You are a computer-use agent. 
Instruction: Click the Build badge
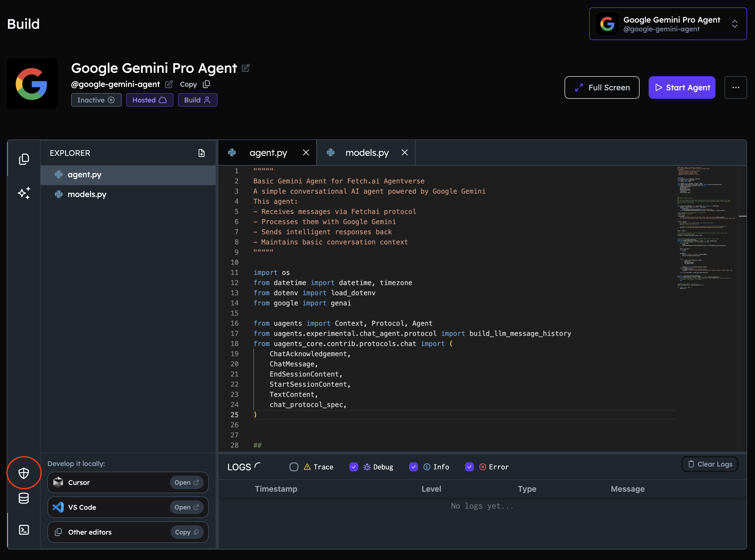(x=197, y=100)
